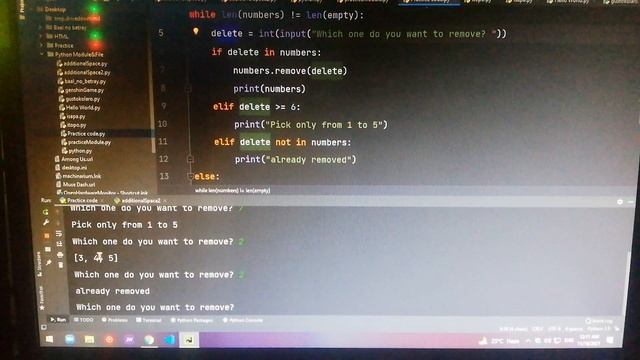Collapse the Desktop root folder
The image size is (640, 360).
pos(32,9)
